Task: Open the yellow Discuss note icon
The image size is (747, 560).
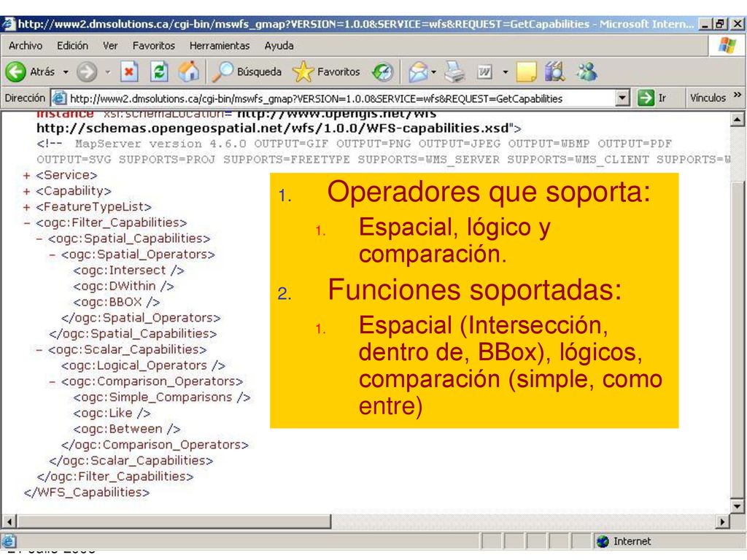Action: [x=526, y=72]
